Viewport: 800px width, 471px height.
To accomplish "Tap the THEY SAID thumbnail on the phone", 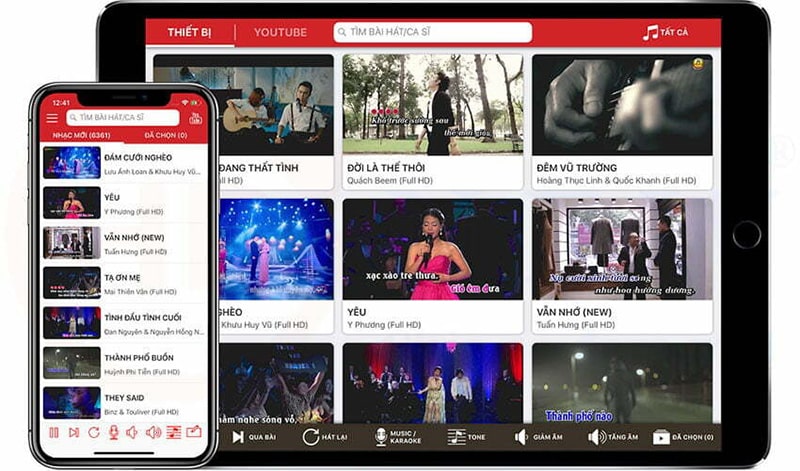I will [72, 403].
